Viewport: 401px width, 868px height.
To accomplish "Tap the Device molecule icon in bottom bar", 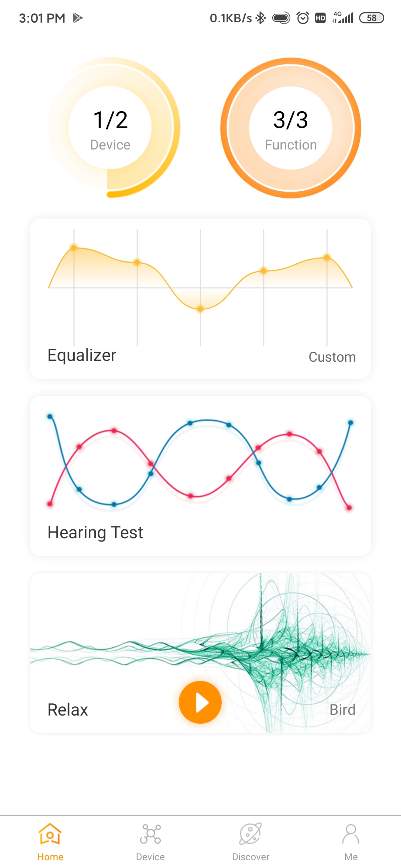I will [x=150, y=834].
